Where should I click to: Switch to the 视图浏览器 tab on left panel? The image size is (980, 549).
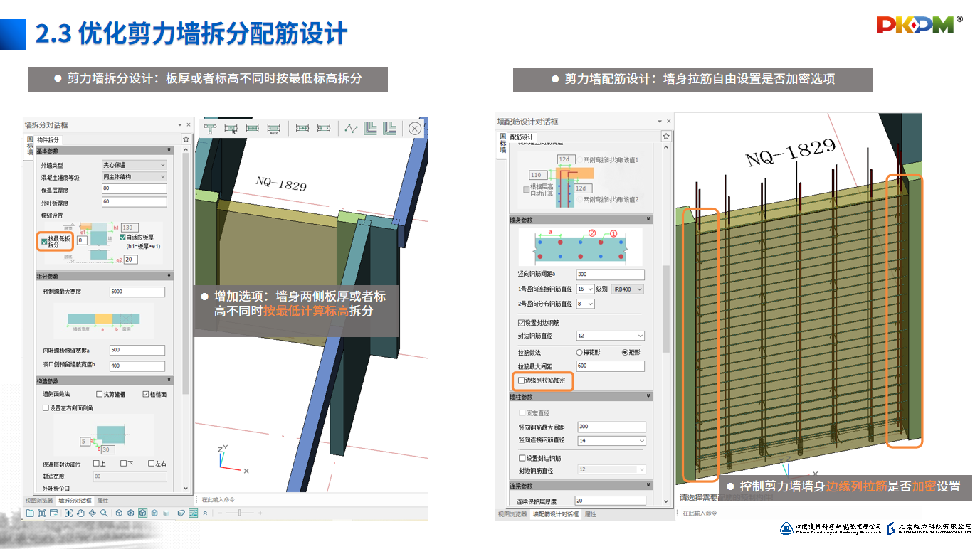pos(39,501)
